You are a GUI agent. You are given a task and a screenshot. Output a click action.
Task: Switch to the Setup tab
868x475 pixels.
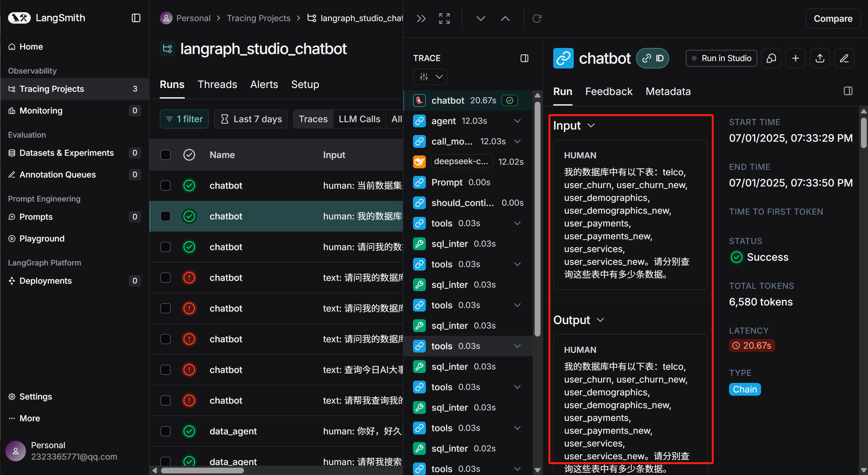tap(305, 84)
